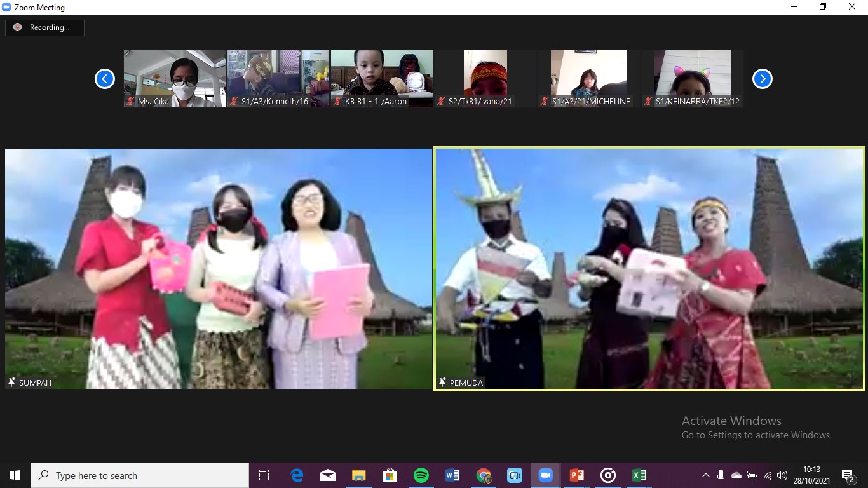Show next participants with right arrow
868x488 pixels.
tap(762, 79)
